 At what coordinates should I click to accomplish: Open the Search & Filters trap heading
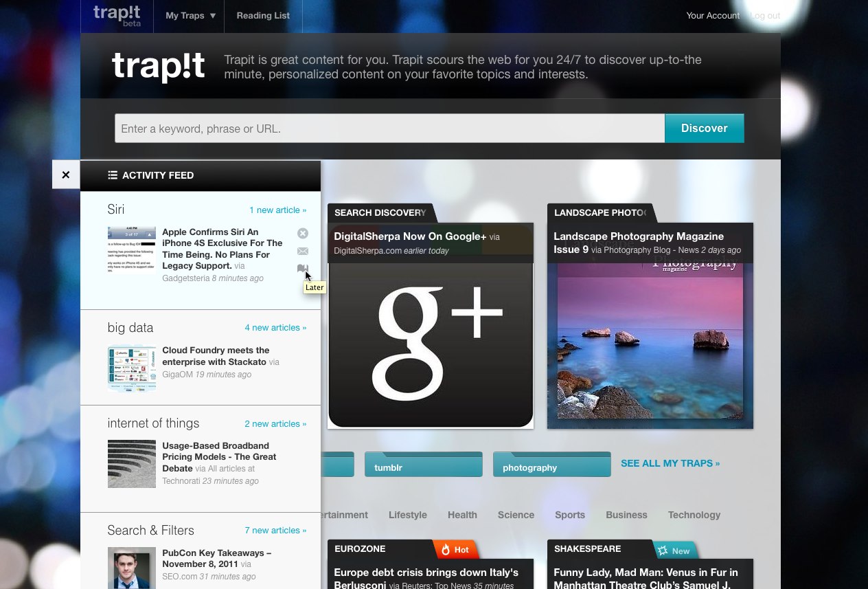(150, 530)
